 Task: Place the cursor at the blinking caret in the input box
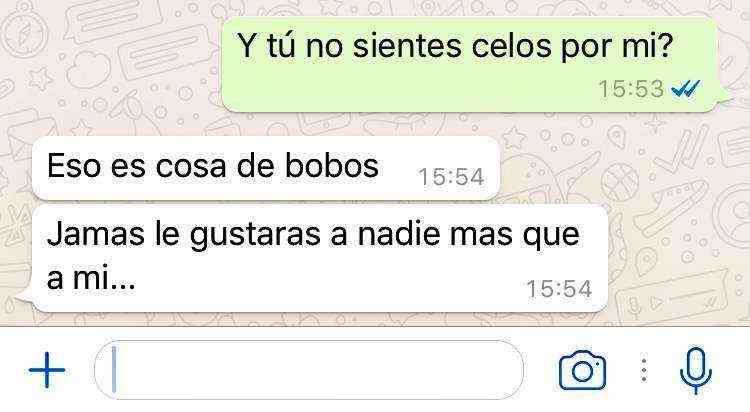point(114,369)
